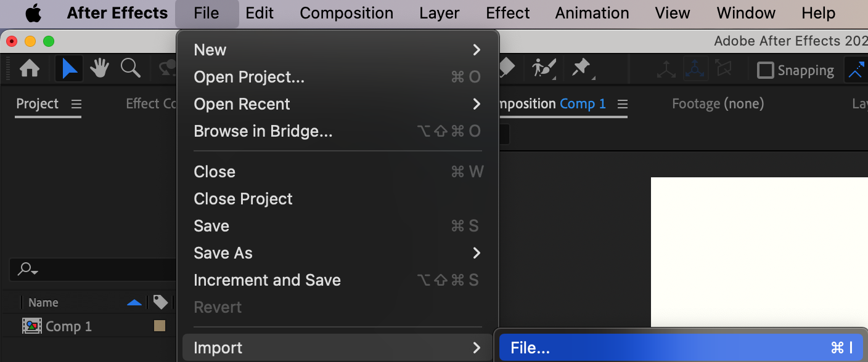This screenshot has width=868, height=362.
Task: Expand the Save As submenu
Action: [337, 253]
